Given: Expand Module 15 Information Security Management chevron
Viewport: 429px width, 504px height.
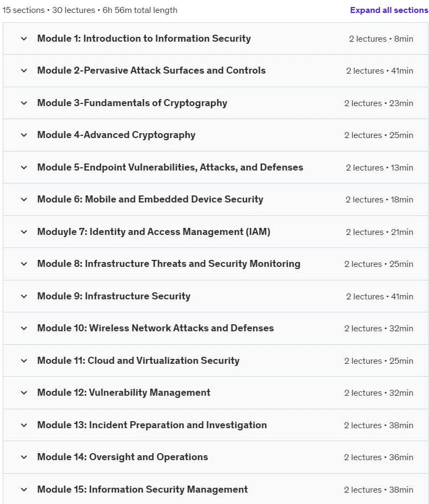Looking at the screenshot, I should [x=24, y=489].
